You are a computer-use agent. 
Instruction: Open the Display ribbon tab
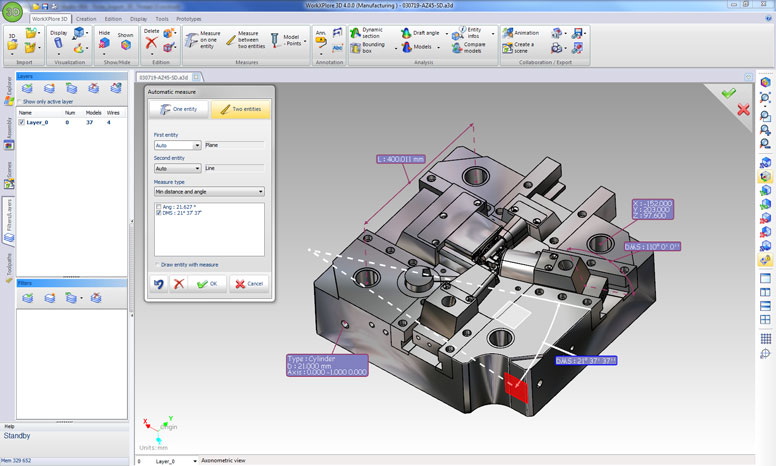tap(139, 19)
